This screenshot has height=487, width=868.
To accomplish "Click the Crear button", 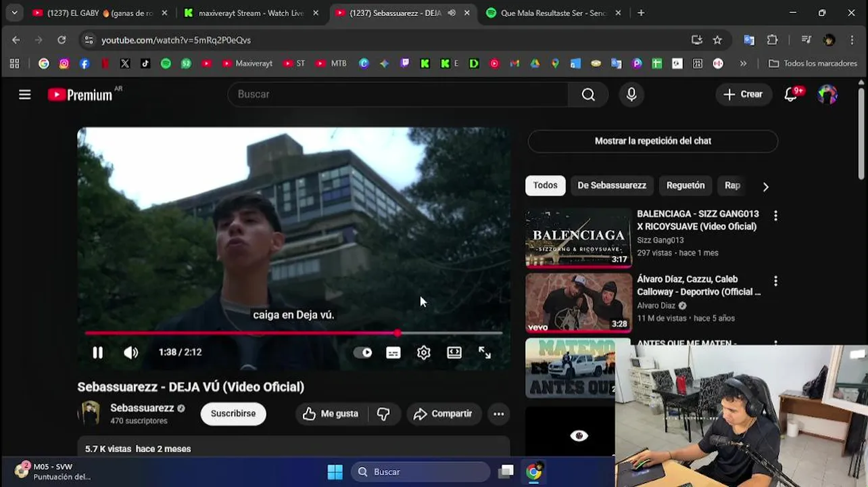I will [743, 95].
